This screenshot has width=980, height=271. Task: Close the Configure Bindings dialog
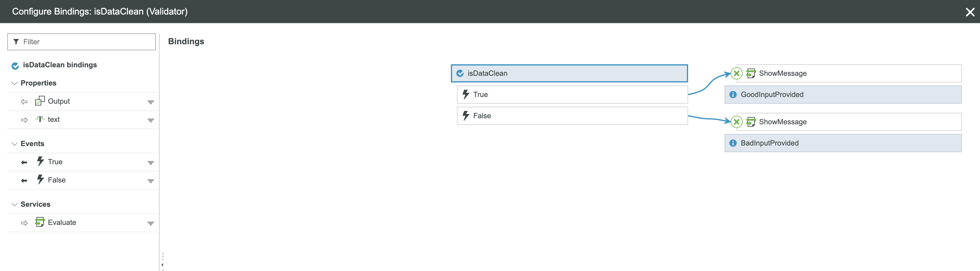click(970, 12)
